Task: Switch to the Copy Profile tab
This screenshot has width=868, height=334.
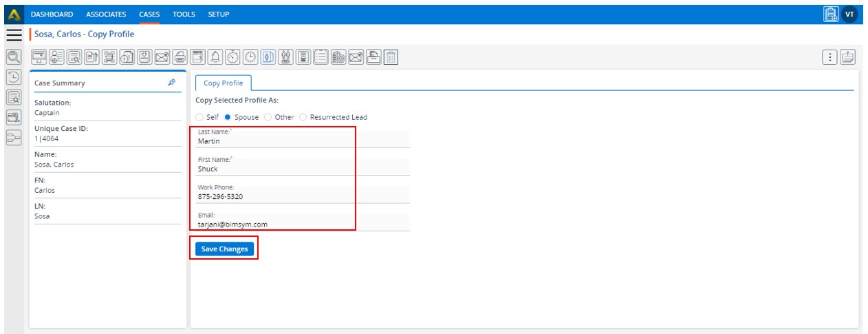Action: (x=224, y=83)
